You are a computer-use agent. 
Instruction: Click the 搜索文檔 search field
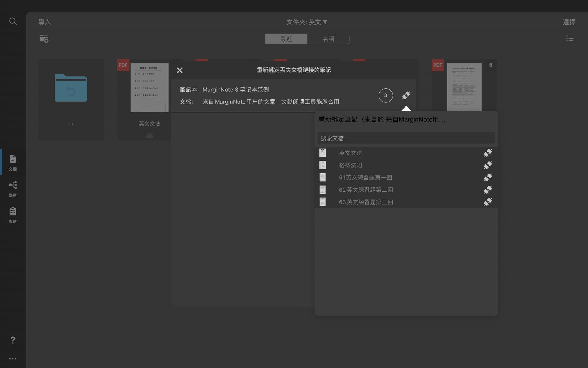point(406,138)
